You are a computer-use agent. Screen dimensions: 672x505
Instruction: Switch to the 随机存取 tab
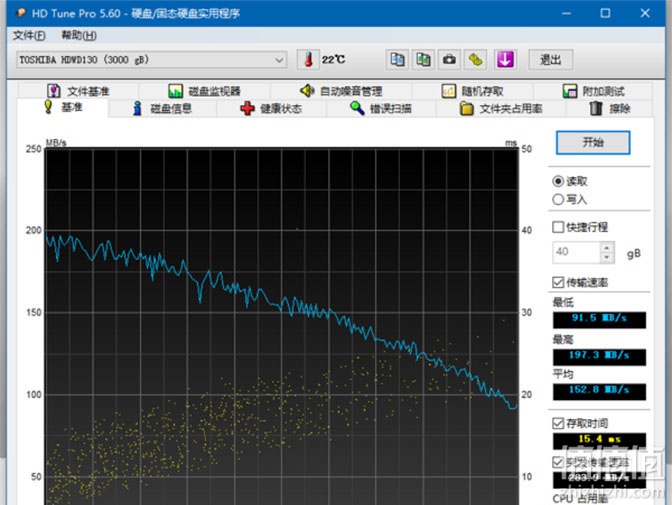coord(472,91)
